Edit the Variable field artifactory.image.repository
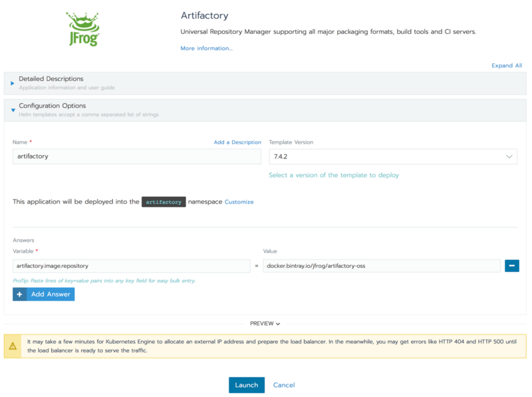 coord(131,266)
